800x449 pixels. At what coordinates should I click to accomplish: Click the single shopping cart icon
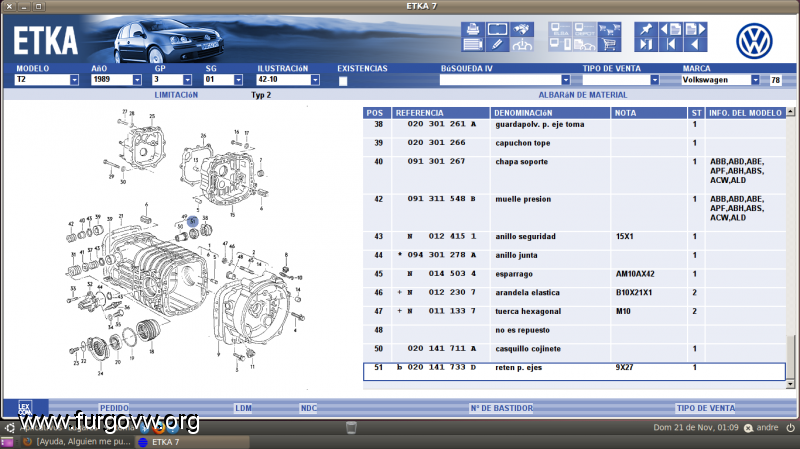click(x=609, y=44)
